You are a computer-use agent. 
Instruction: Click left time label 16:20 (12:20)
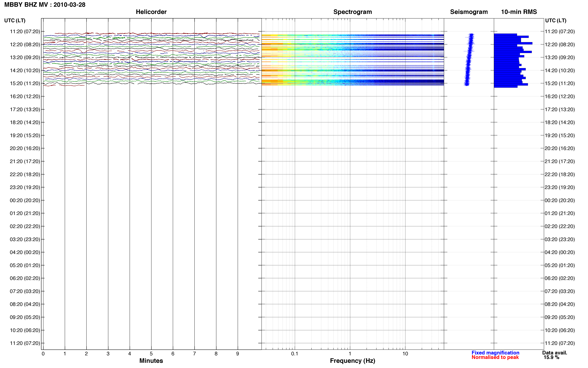coord(25,96)
